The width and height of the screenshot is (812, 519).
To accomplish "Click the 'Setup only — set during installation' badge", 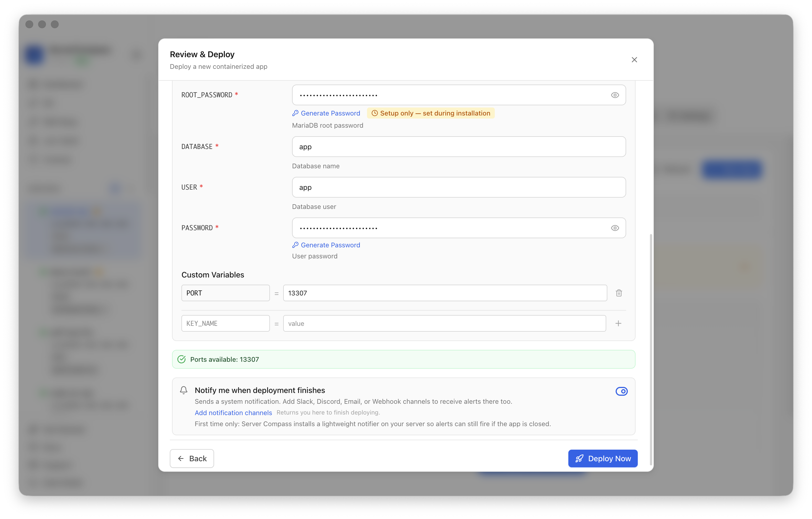I will coord(431,113).
